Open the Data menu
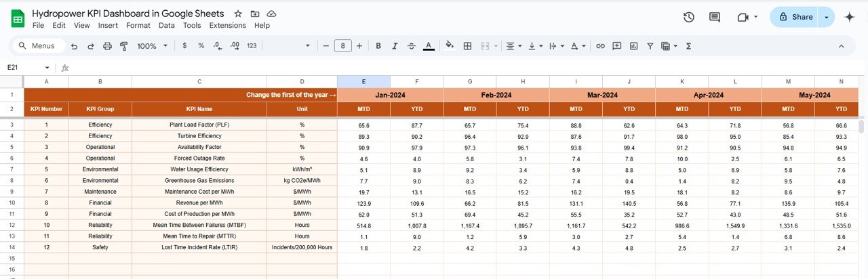This screenshot has height=279, width=868. pos(167,26)
